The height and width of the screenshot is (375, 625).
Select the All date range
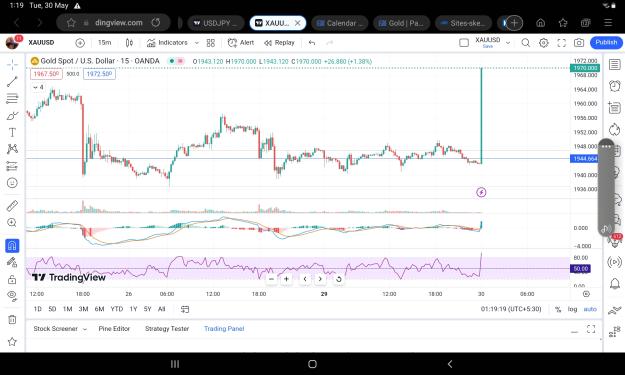tap(161, 309)
